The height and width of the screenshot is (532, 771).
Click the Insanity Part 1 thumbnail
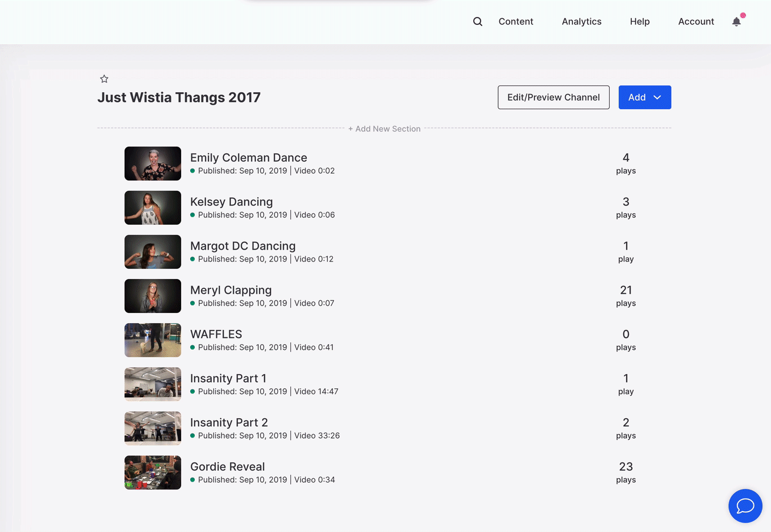(153, 384)
